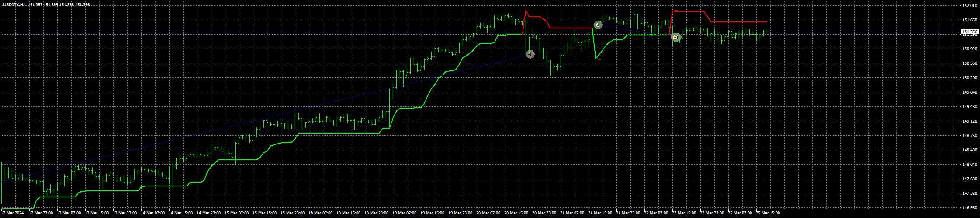Viewport: 980px width, 218px height.
Task: Click the 13 Mar 15:00 time label
Action: (x=97, y=213)
